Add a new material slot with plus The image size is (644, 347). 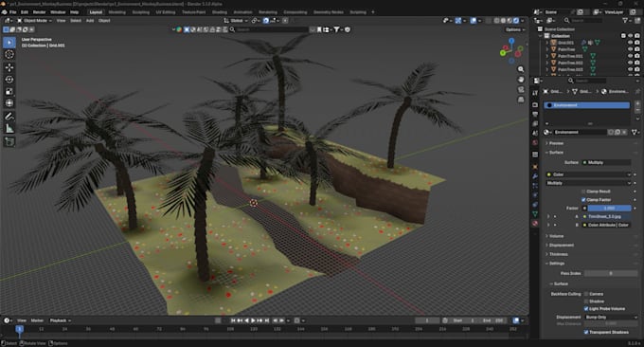click(x=637, y=104)
